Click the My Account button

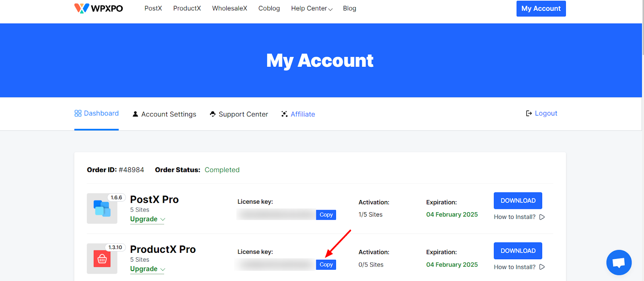541,8
